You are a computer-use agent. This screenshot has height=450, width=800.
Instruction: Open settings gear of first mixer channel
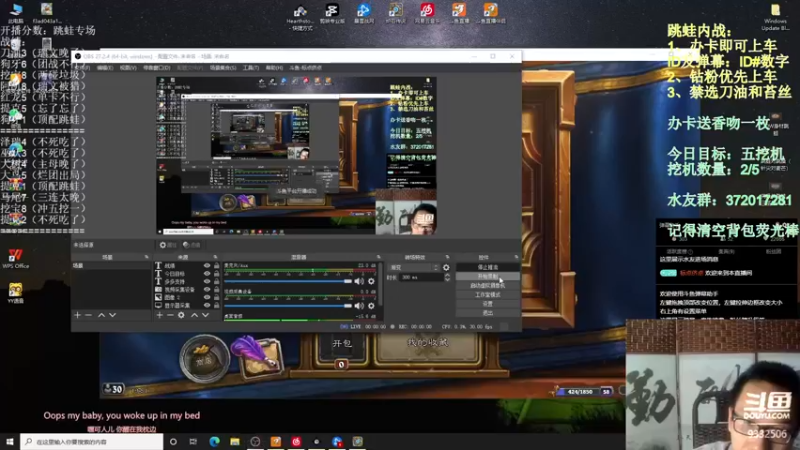click(371, 281)
